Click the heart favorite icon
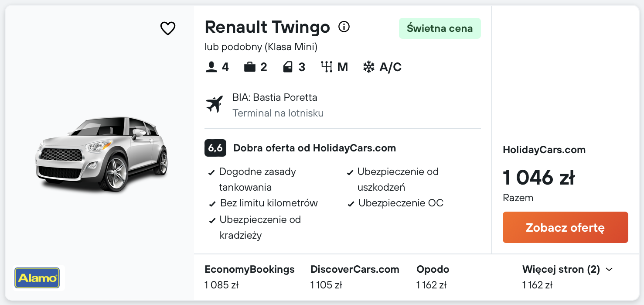The width and height of the screenshot is (644, 305). tap(168, 29)
